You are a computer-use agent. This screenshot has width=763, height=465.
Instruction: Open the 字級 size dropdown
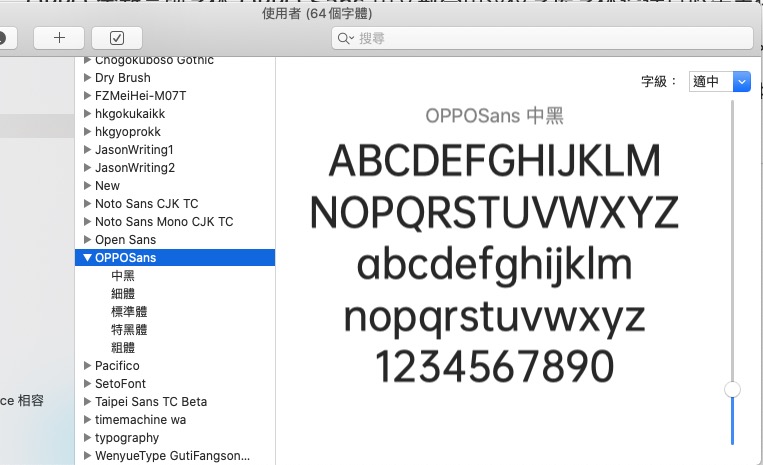pyautogui.click(x=742, y=82)
